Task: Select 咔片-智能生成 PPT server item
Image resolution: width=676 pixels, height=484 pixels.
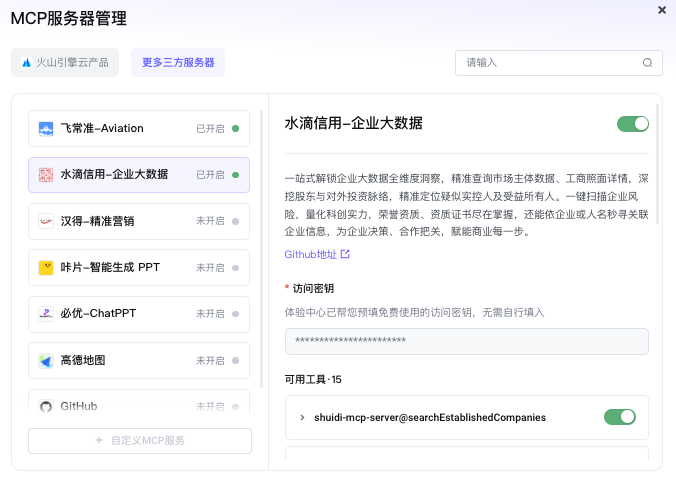Action: coord(139,268)
